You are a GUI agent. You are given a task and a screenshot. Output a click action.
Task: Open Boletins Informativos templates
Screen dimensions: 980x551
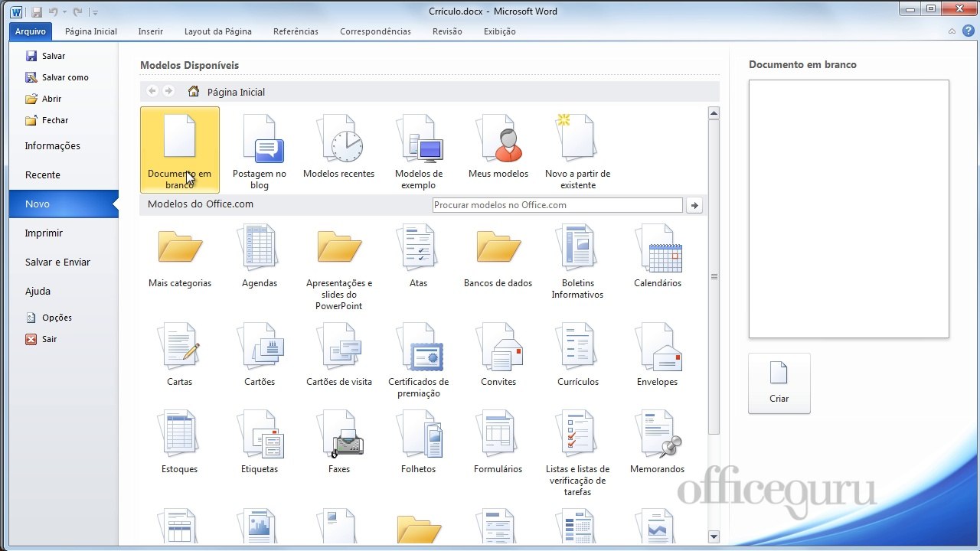(578, 262)
